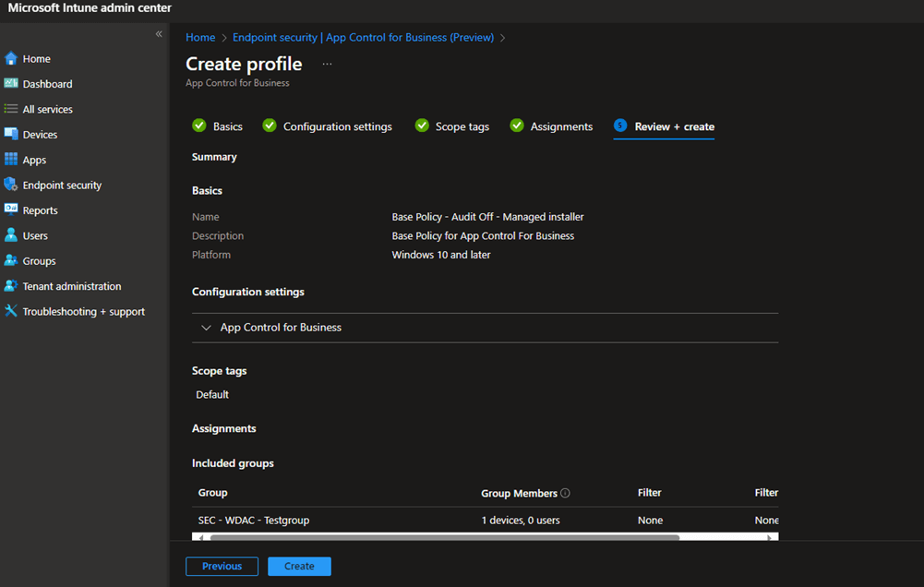Open Dashboard in the sidebar
The height and width of the screenshot is (587, 924).
coord(48,84)
